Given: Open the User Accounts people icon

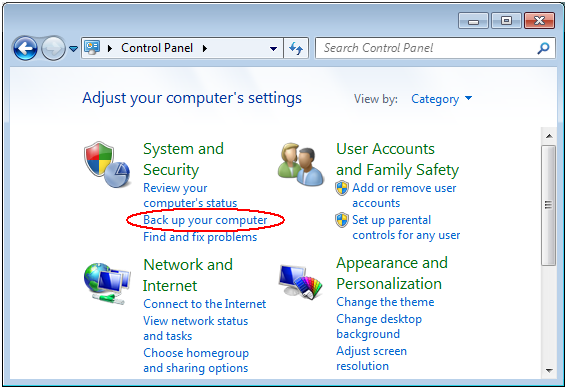Looking at the screenshot, I should (x=301, y=165).
